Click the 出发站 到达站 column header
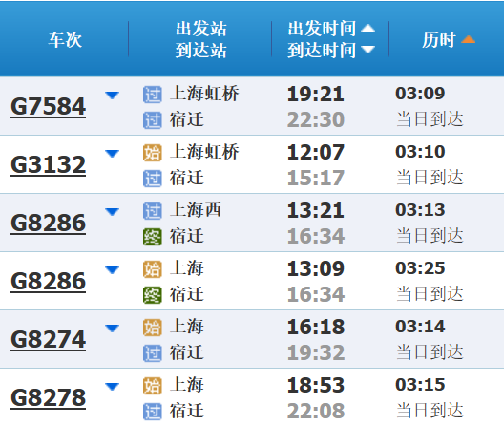504x426 pixels. (201, 39)
